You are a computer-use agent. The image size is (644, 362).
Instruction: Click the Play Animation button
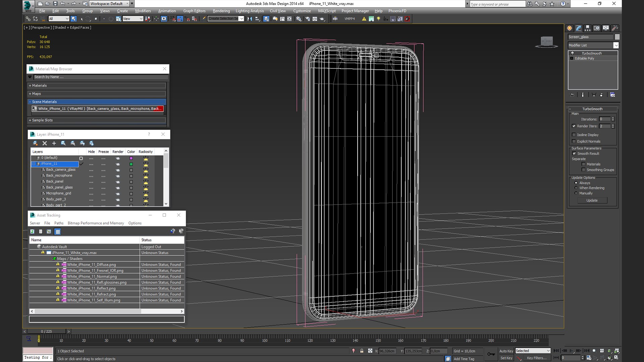pos(572,351)
